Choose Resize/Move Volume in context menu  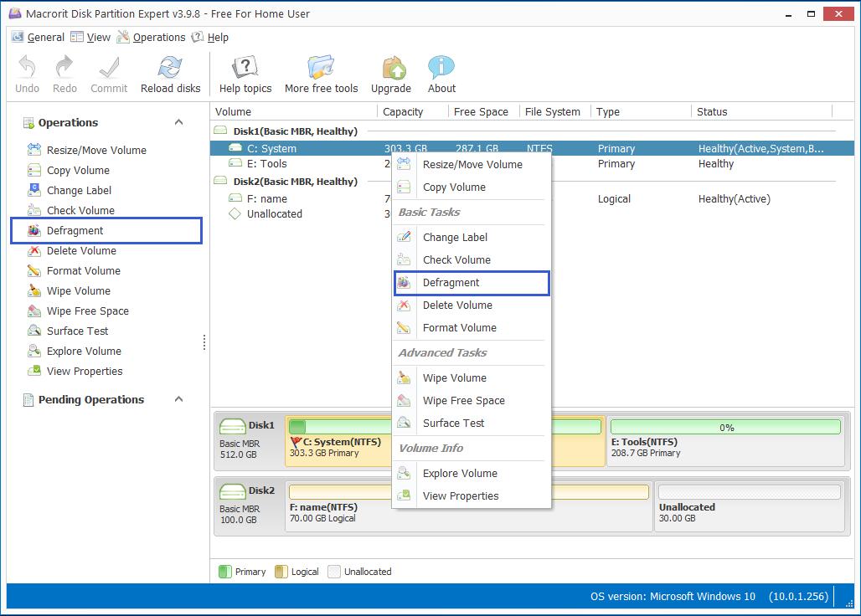click(x=472, y=165)
